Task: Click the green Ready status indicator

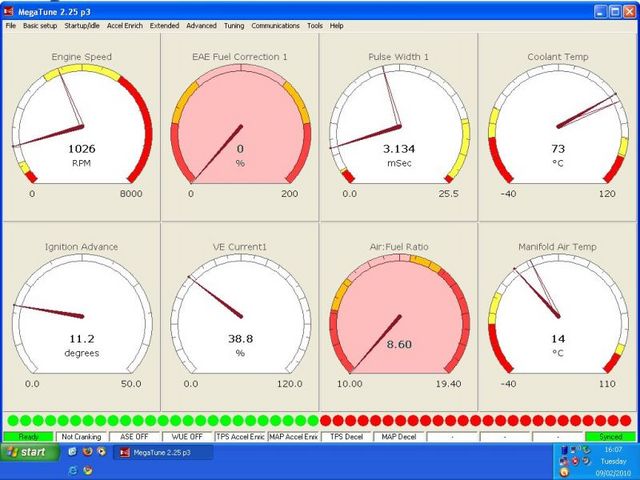Action: coord(27,437)
